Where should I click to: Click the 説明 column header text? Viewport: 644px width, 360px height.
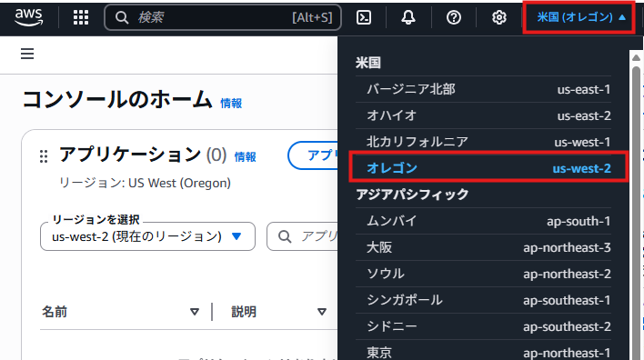(244, 312)
